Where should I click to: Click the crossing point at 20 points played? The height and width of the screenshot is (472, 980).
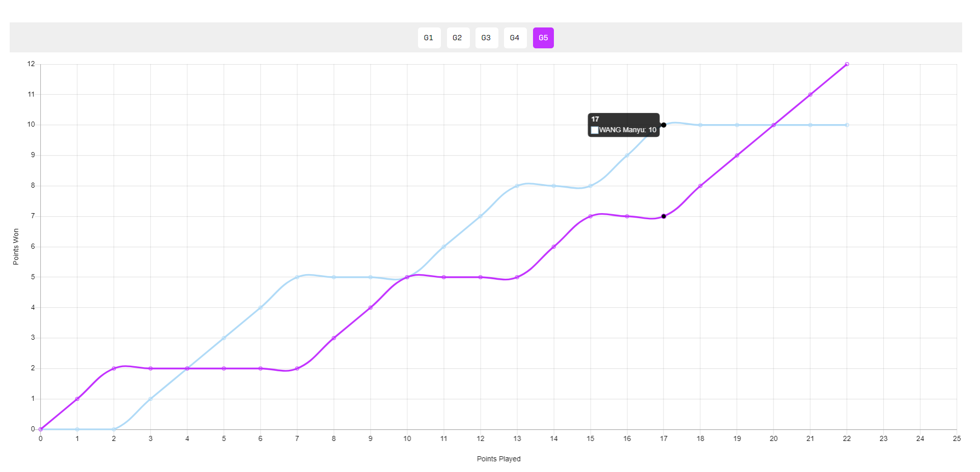773,125
